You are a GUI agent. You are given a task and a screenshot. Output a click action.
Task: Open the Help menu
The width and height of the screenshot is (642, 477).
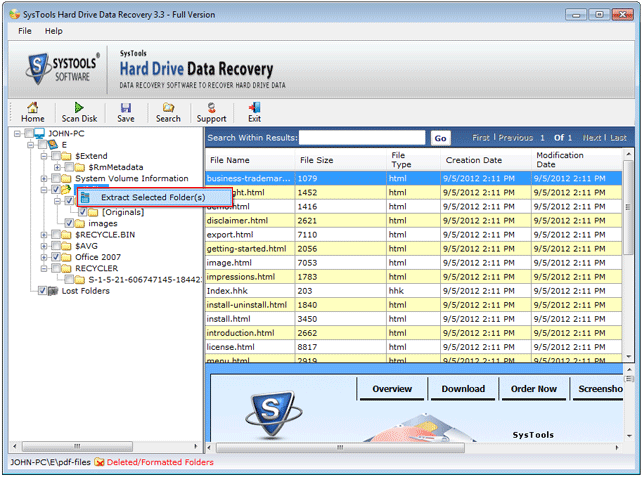tap(54, 31)
